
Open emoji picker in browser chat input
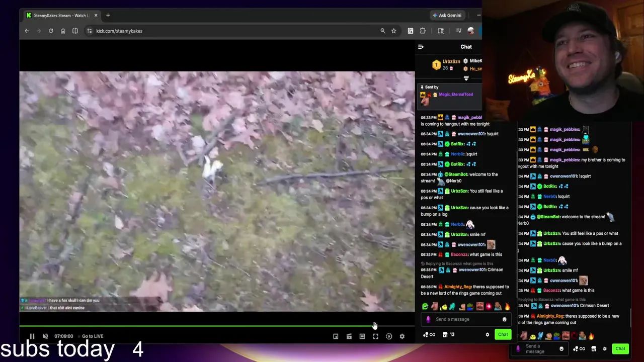[504, 319]
